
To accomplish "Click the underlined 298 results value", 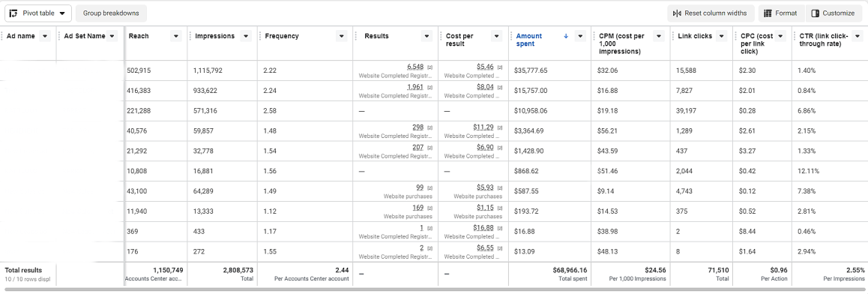I will coord(418,127).
